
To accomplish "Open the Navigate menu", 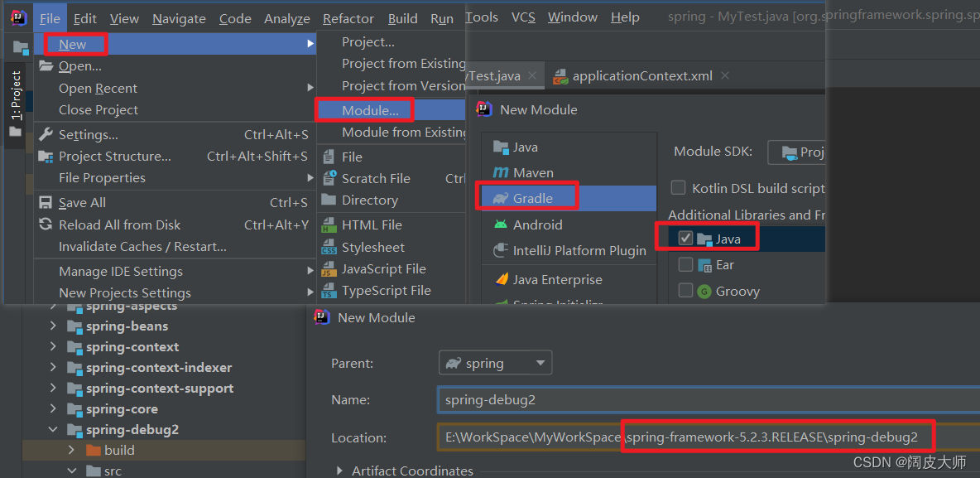I will coord(179,19).
